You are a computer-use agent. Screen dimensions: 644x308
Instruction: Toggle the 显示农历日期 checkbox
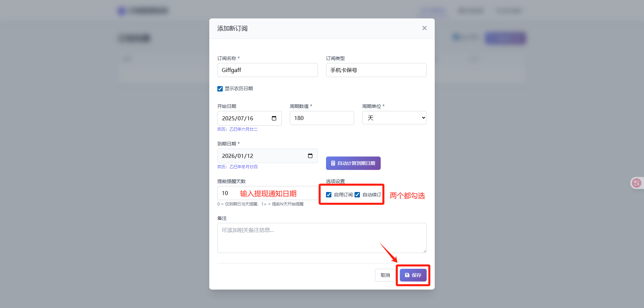220,89
